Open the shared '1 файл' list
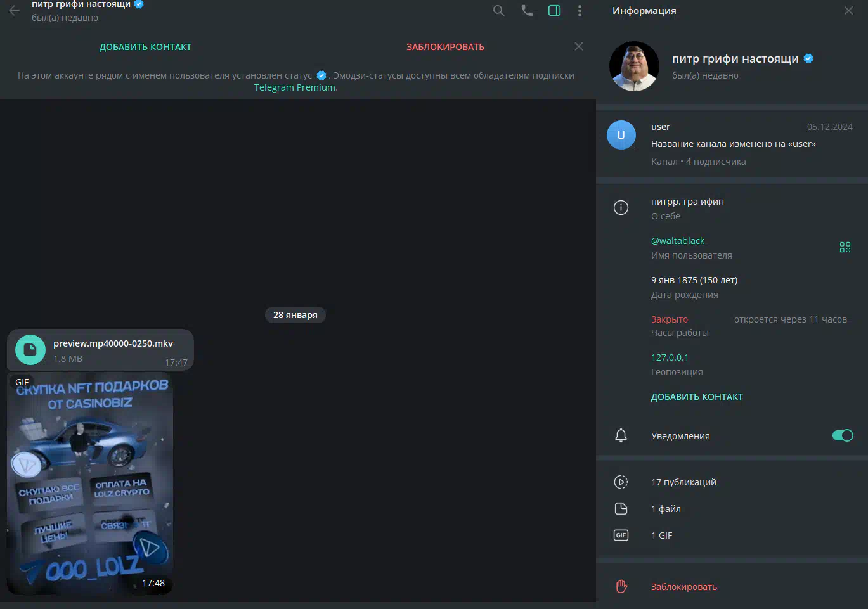 pos(732,509)
